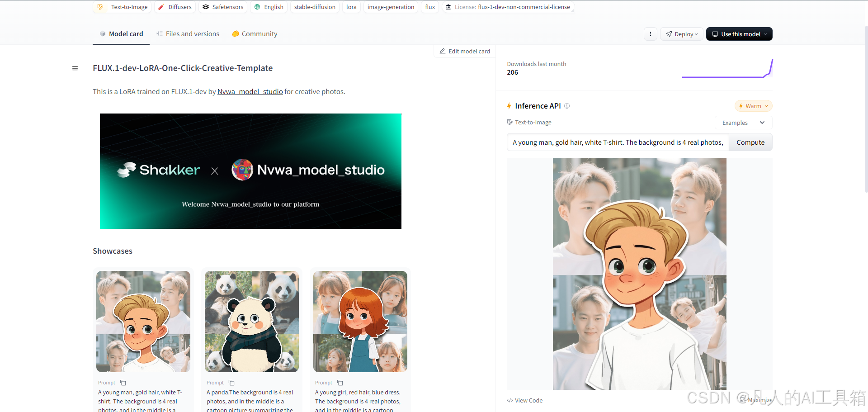This screenshot has height=412, width=868.
Task: Open the Files and versions tab
Action: [x=188, y=34]
